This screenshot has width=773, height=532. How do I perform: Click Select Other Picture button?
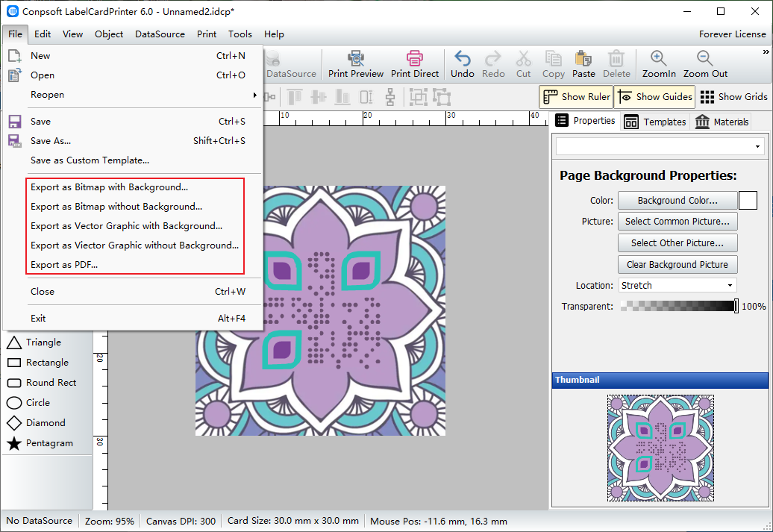tap(677, 243)
